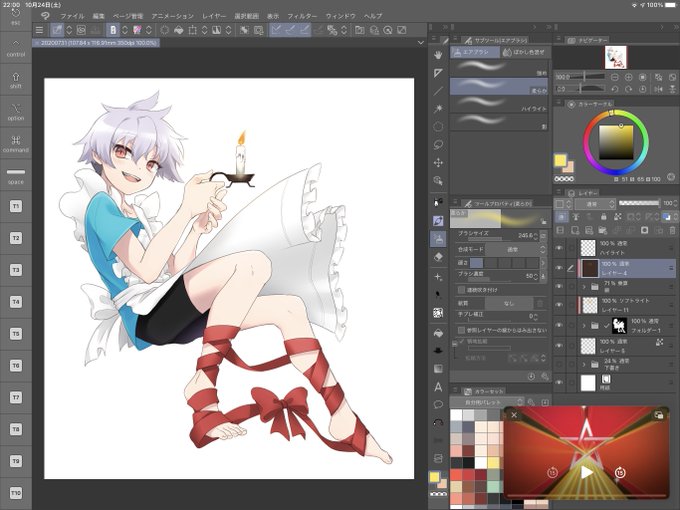Viewport: 680px width, 510px height.
Task: Open the レイヤー menu
Action: click(x=214, y=16)
